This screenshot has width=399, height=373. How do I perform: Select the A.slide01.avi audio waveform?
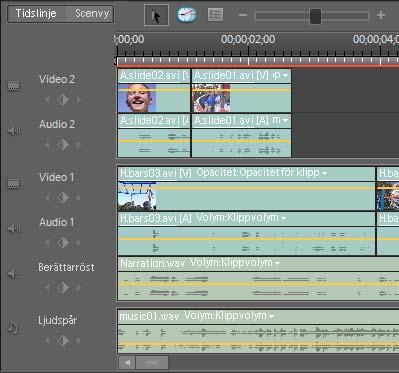pyautogui.click(x=242, y=143)
